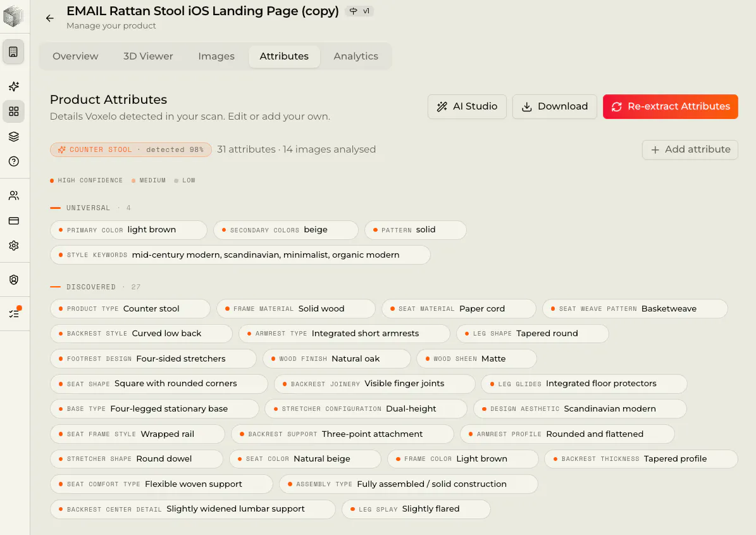This screenshot has width=756, height=535.
Task: Switch to the 3D Viewer tab
Action: click(148, 56)
